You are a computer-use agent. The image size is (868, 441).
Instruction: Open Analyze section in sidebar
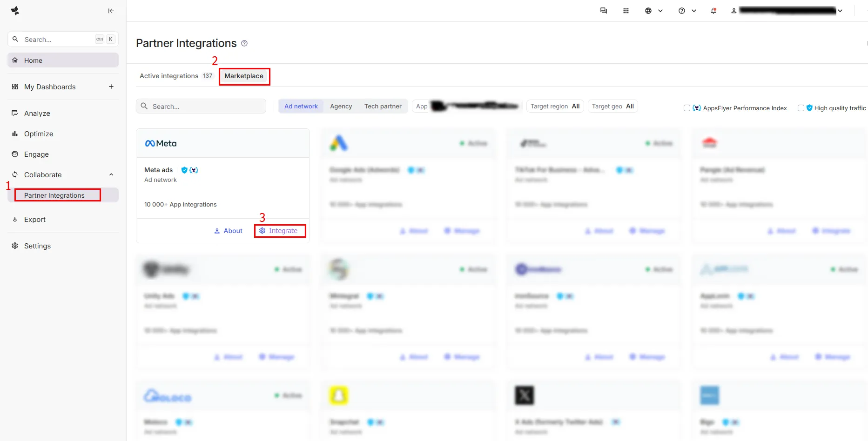37,113
